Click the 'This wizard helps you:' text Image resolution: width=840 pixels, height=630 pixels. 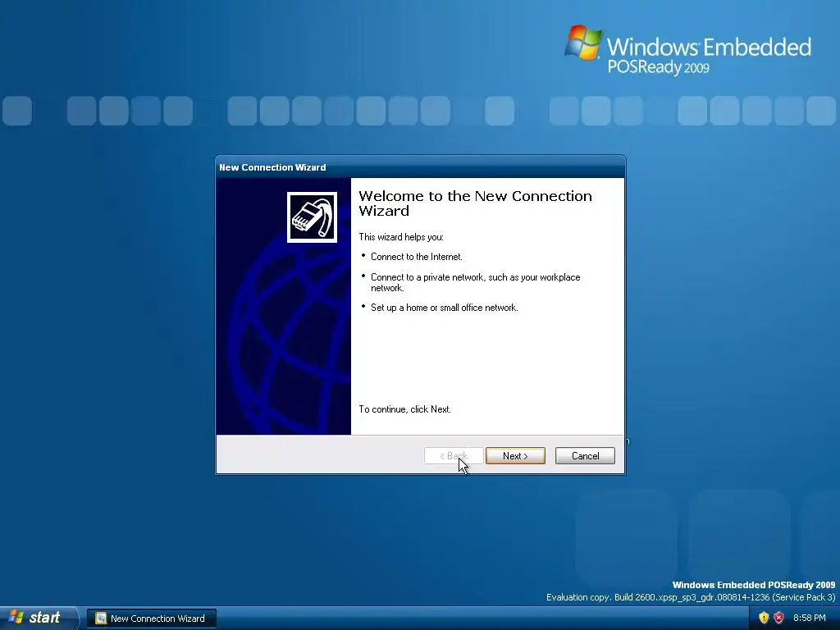[x=400, y=237]
